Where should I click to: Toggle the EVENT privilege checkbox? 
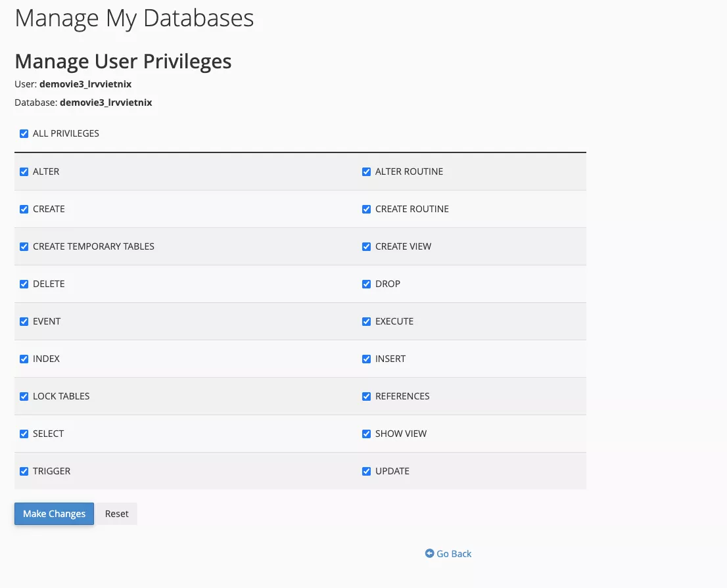click(x=24, y=321)
